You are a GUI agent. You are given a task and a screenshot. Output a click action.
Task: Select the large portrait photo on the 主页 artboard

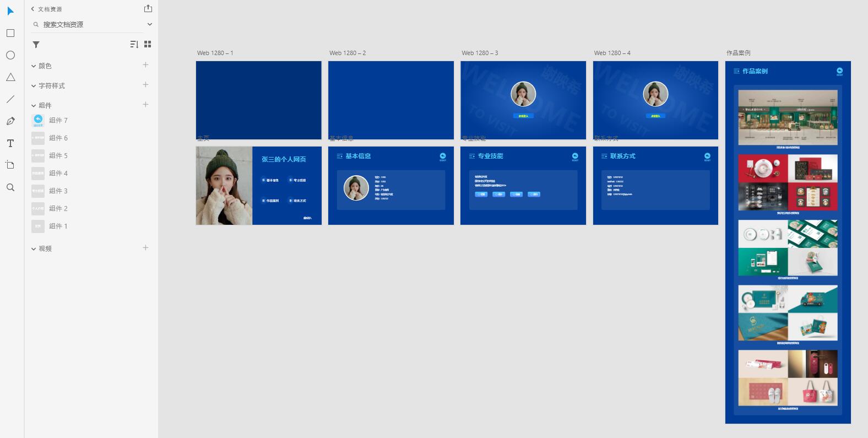pyautogui.click(x=224, y=186)
